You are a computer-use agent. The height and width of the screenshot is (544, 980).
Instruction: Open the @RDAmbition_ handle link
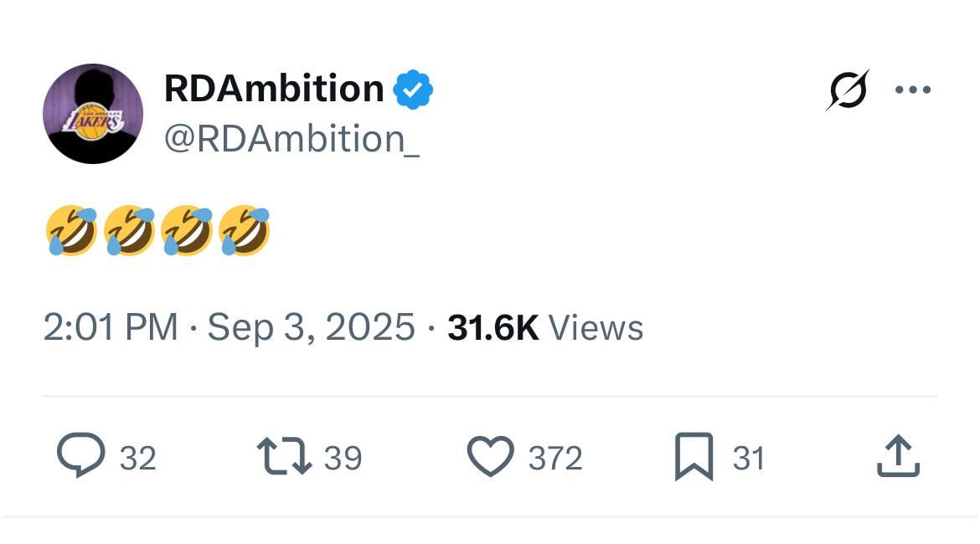coord(291,138)
